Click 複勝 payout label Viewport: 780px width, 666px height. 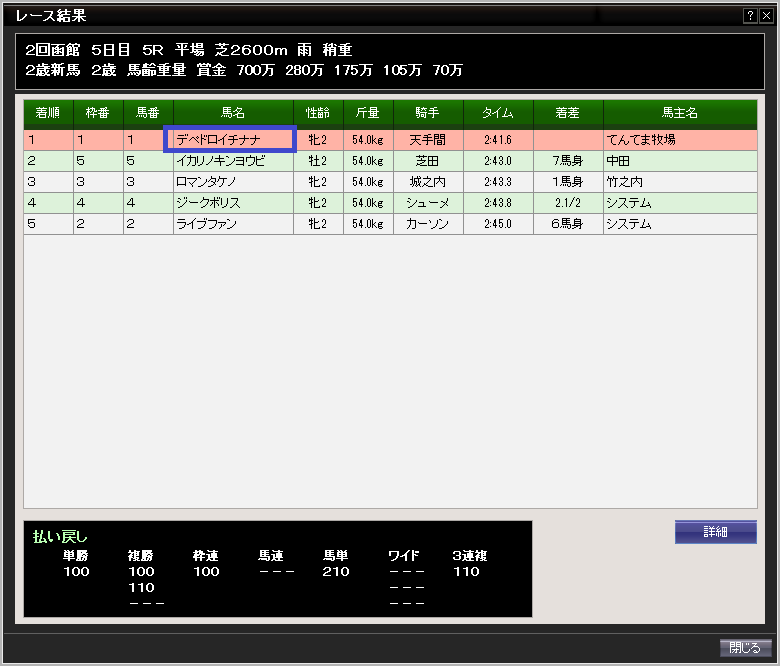point(141,555)
